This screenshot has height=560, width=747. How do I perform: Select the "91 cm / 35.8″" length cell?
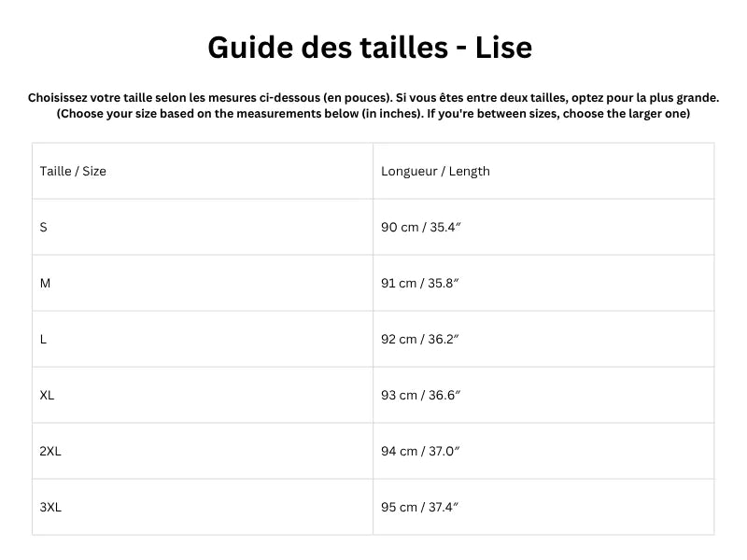point(420,283)
